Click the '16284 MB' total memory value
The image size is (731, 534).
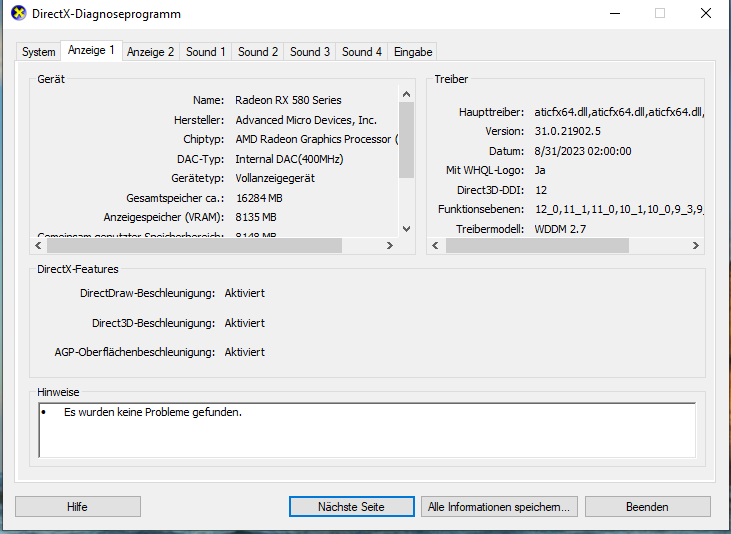pos(259,198)
